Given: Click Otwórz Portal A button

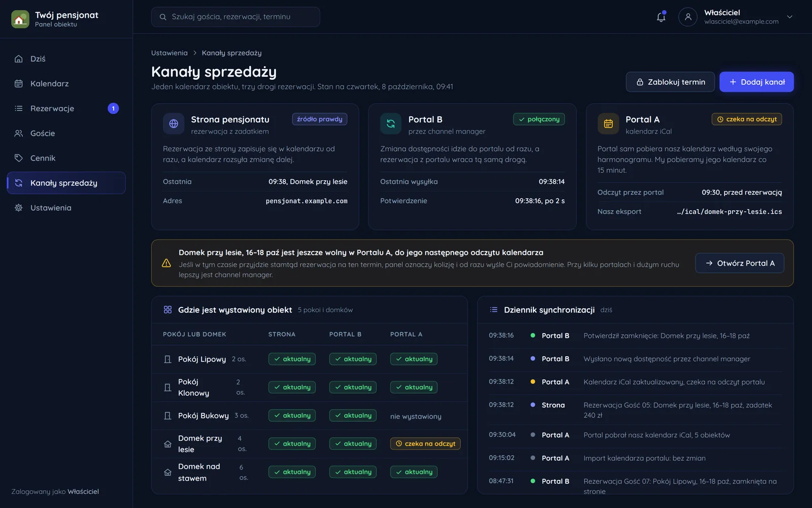Looking at the screenshot, I should tap(739, 263).
